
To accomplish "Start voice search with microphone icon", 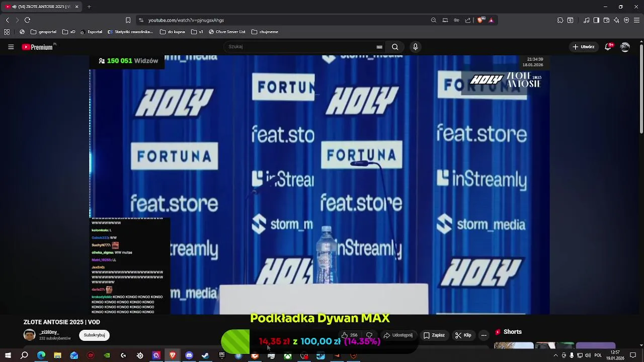I will coord(415,47).
